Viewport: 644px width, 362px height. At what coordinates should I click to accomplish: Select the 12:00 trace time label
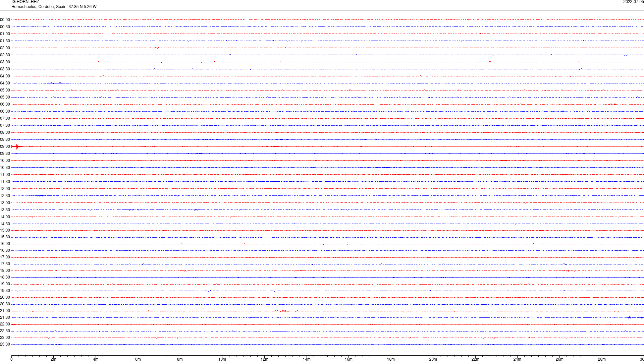pyautogui.click(x=5, y=189)
